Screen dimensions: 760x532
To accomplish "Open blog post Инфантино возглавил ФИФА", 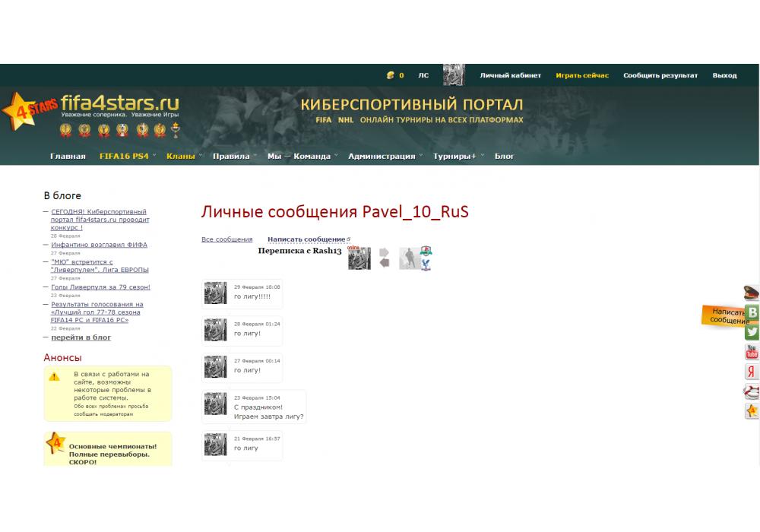I will click(99, 245).
